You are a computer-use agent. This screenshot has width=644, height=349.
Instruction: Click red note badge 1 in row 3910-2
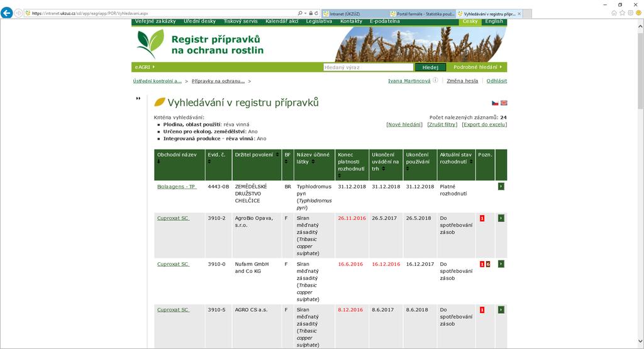(x=482, y=218)
